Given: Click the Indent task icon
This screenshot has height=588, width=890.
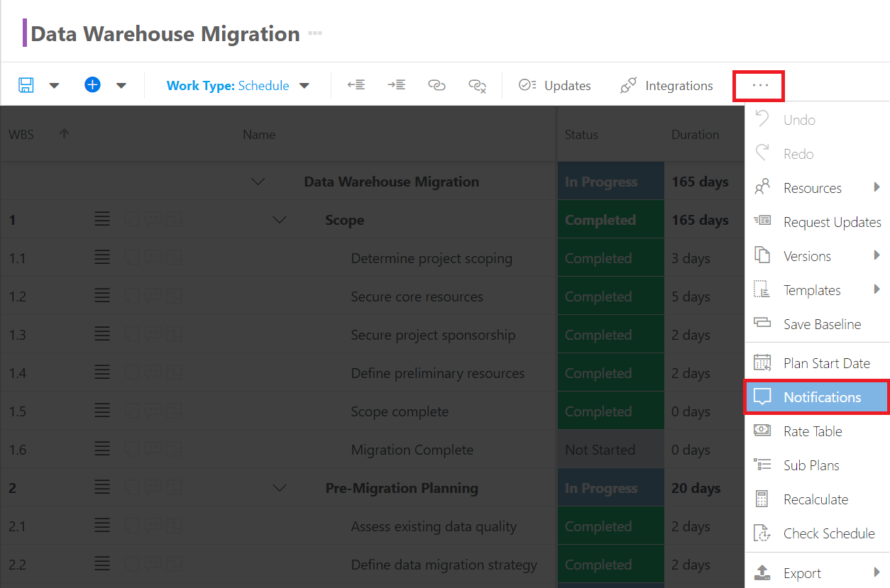Looking at the screenshot, I should pos(396,85).
